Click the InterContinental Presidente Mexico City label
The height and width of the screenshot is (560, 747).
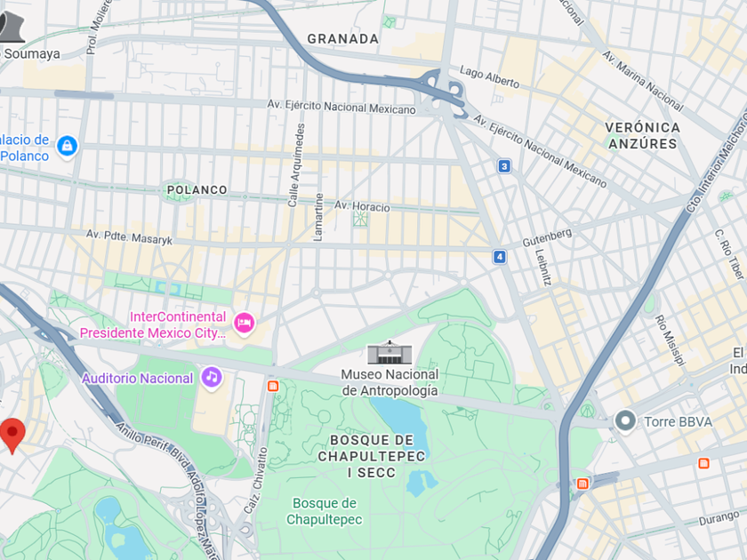pos(152,324)
